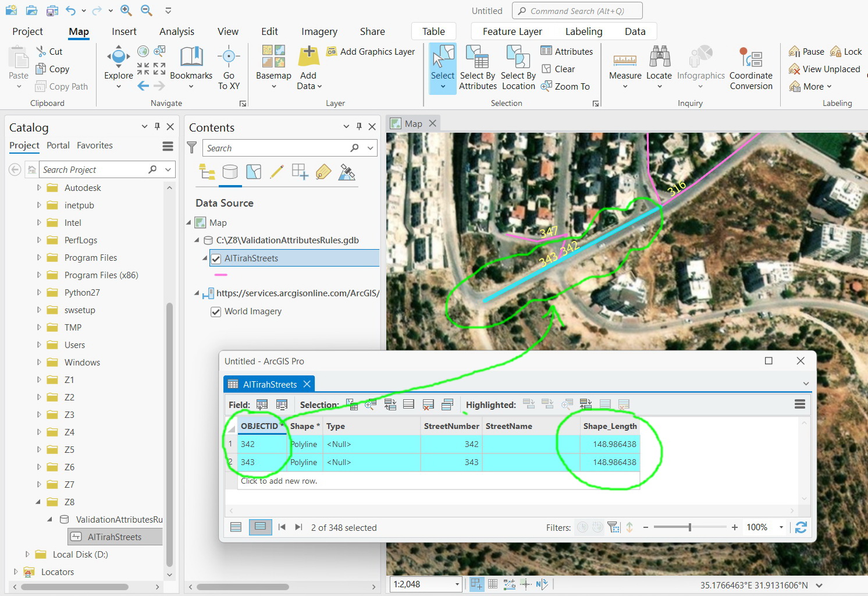Select the Measure tool

click(625, 67)
